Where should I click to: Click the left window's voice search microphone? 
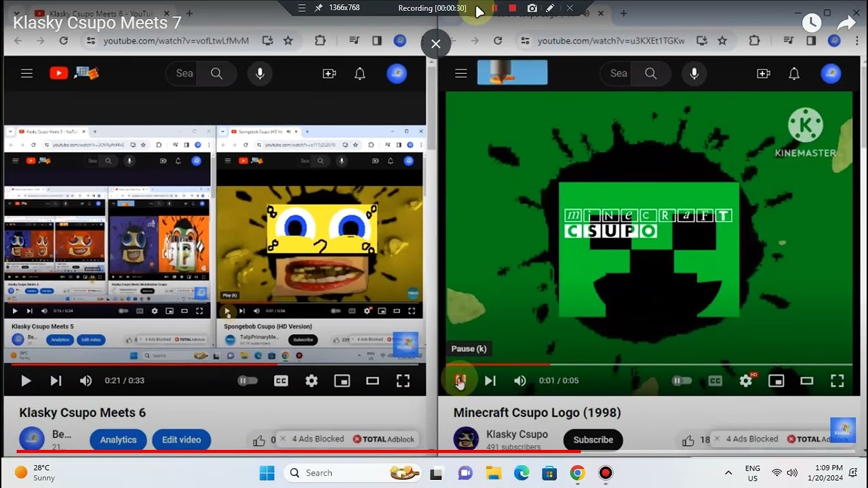click(x=260, y=73)
